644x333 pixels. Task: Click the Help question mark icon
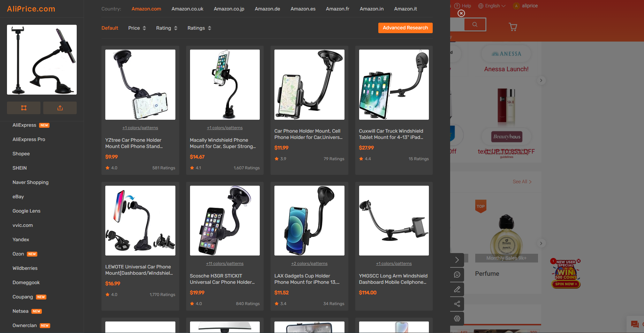(457, 6)
